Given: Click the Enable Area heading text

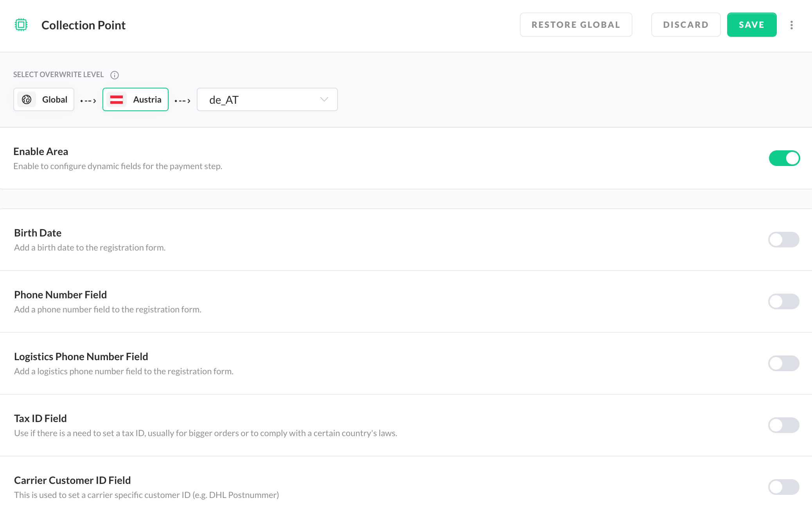Looking at the screenshot, I should (x=41, y=152).
